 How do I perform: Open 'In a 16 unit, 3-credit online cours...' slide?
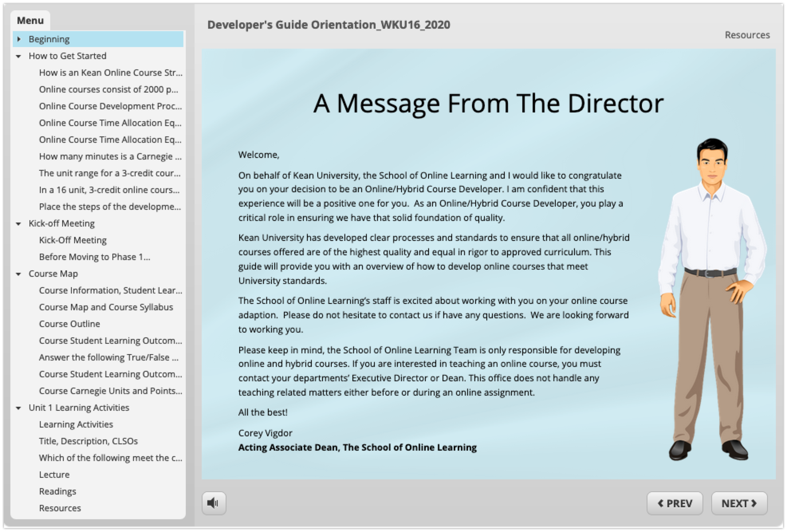109,190
